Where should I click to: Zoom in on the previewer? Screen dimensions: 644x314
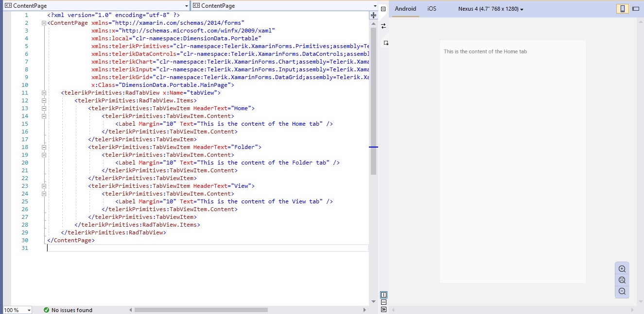(x=622, y=269)
